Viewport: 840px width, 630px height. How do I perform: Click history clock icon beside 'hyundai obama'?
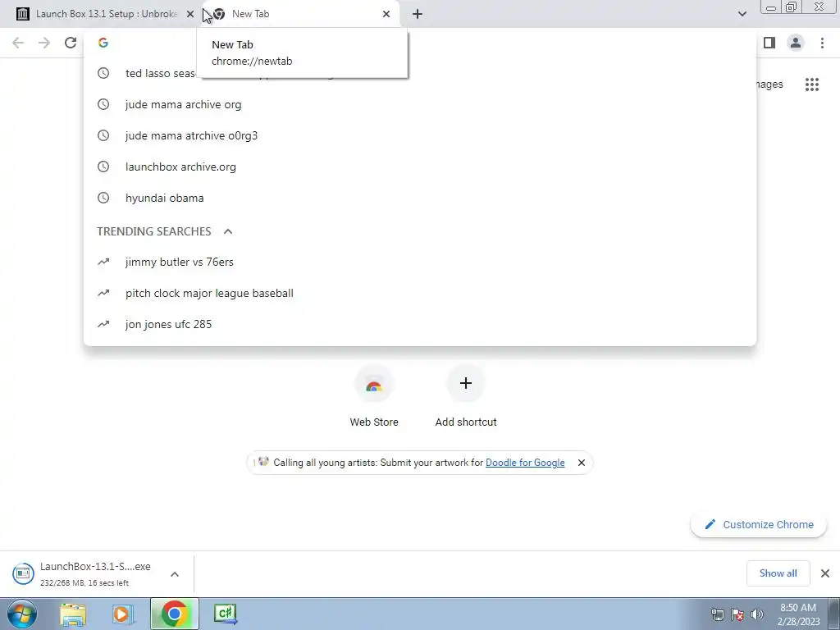[103, 198]
